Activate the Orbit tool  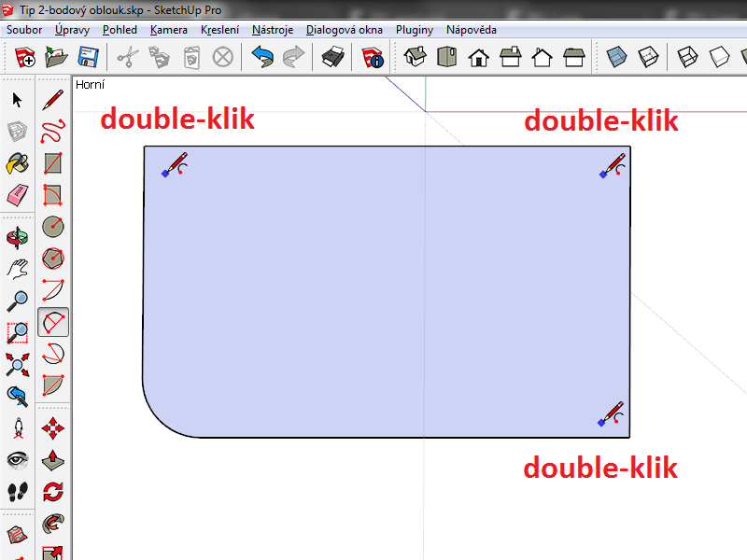pos(18,238)
